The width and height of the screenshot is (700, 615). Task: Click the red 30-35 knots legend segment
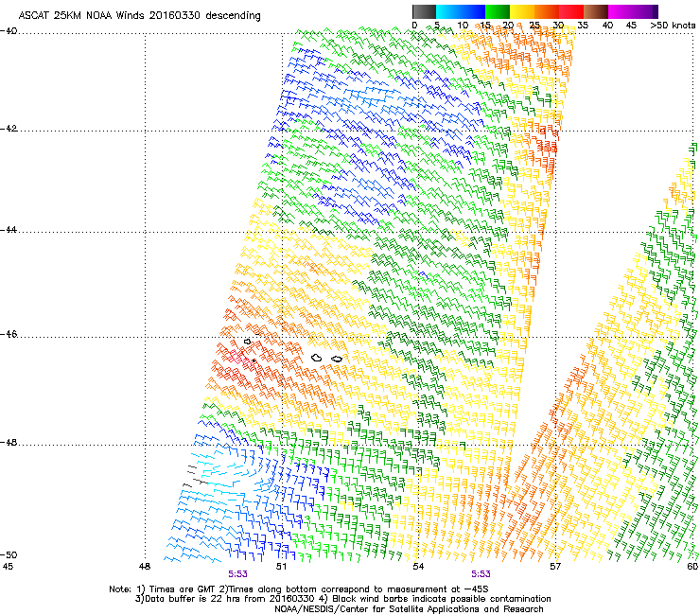(x=571, y=11)
